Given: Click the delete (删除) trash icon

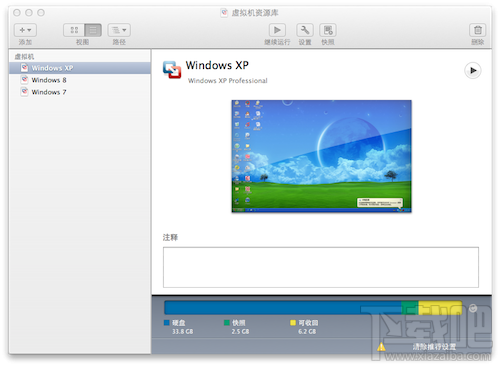Looking at the screenshot, I should tap(478, 30).
